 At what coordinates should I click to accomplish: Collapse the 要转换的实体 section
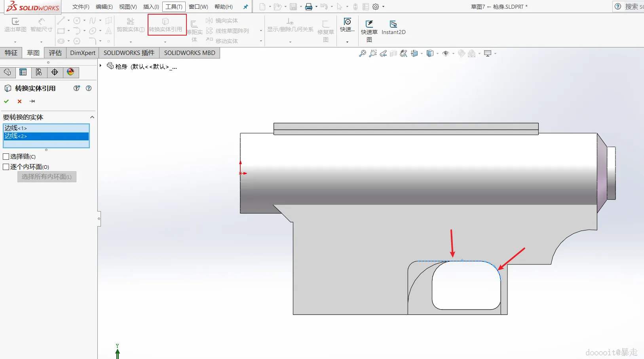(x=92, y=117)
